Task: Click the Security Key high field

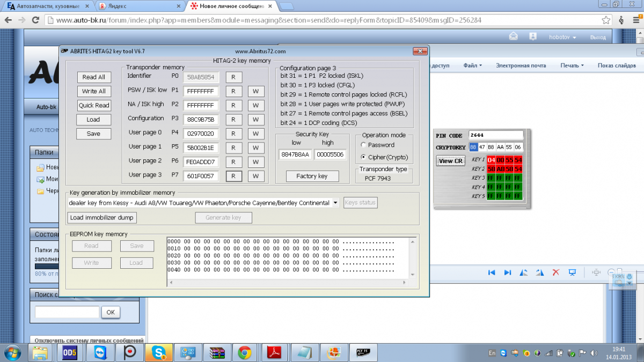Action: (331, 154)
